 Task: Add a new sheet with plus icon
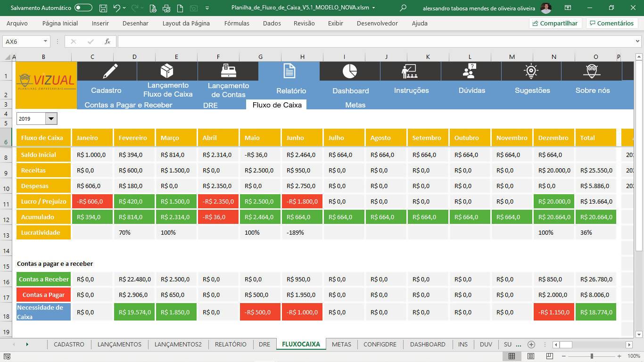(531, 345)
